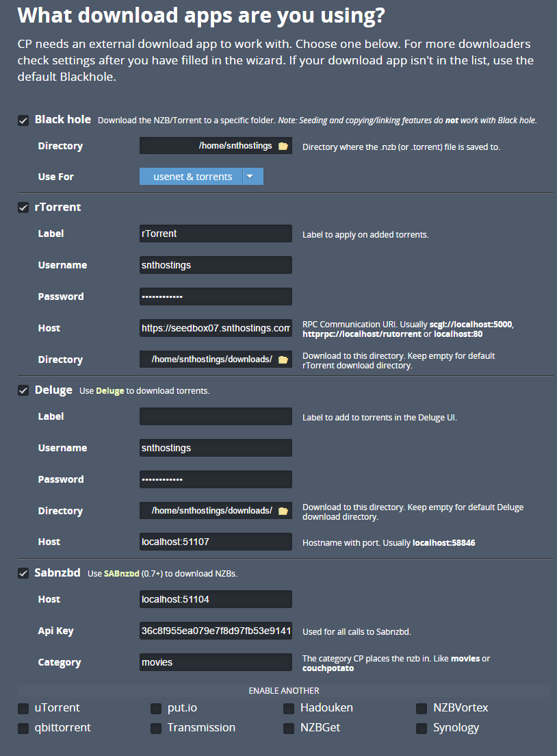Click folder icon in Black hole Directory field

pos(283,146)
